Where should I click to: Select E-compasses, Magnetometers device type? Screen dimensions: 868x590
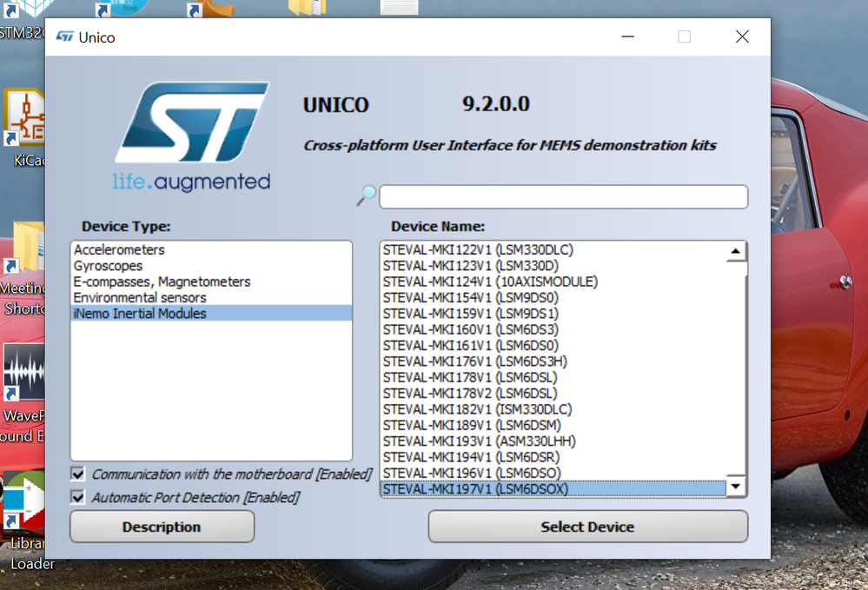coord(211,282)
